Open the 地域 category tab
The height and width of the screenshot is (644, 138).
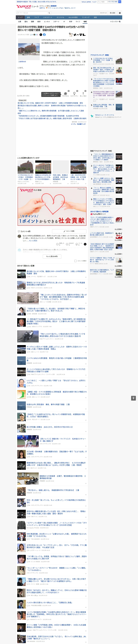85,21
